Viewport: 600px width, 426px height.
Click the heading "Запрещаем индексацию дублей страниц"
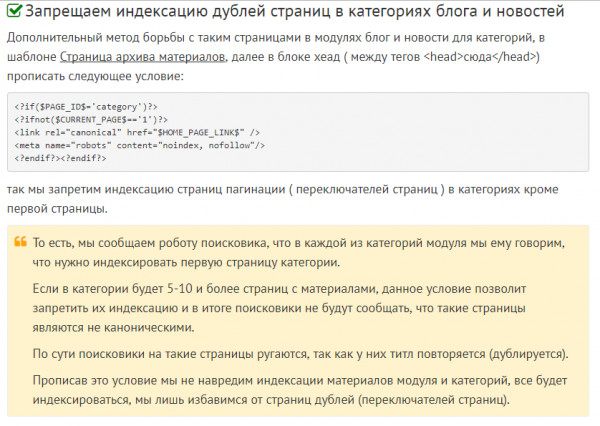178,11
